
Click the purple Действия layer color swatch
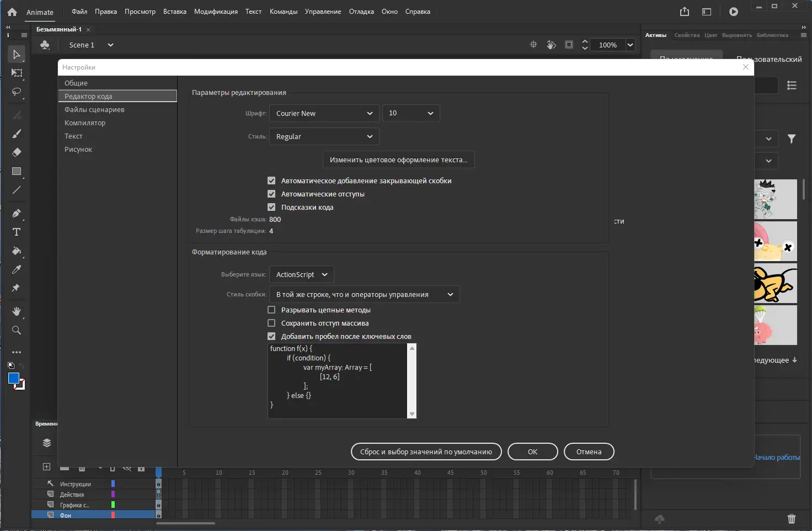[x=113, y=494]
